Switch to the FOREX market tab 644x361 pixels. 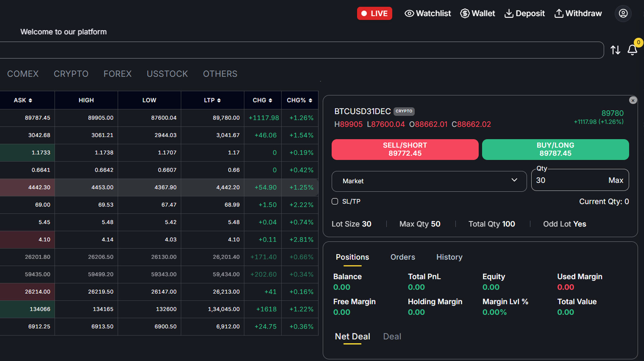click(117, 74)
